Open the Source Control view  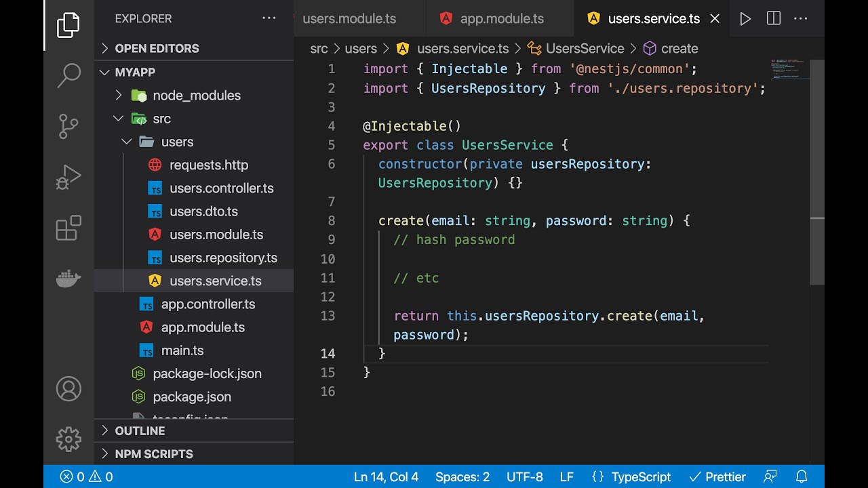click(68, 126)
